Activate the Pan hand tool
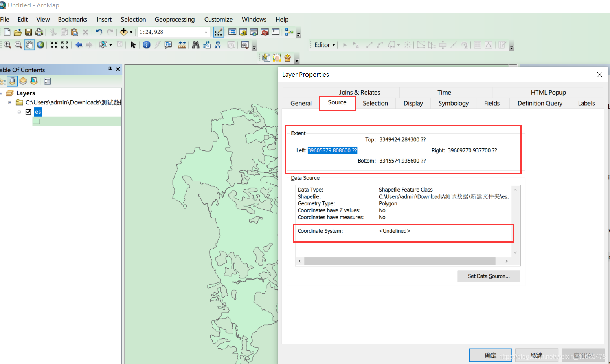The width and height of the screenshot is (610, 364). (29, 45)
